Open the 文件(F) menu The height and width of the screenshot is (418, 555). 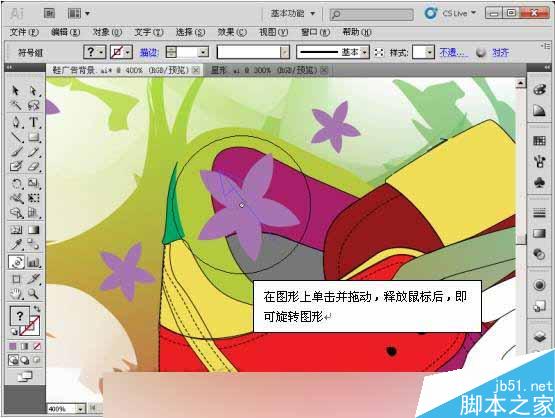tap(24, 33)
